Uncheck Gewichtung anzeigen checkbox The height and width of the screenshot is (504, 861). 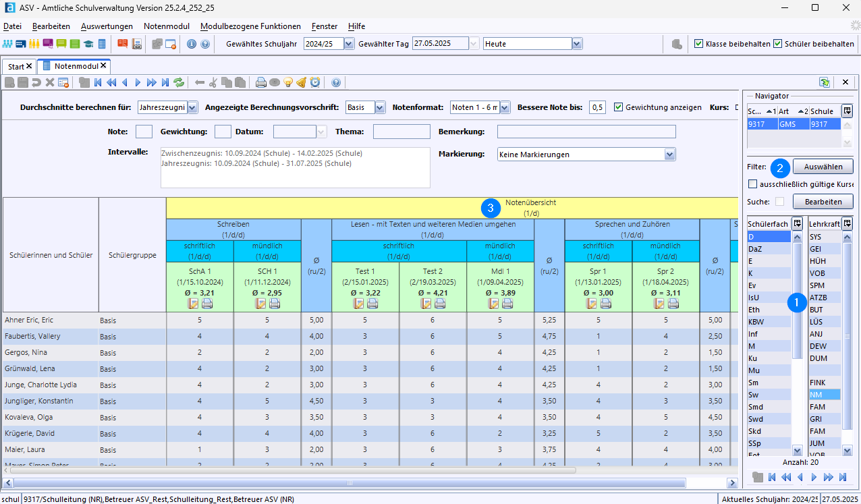tap(618, 107)
